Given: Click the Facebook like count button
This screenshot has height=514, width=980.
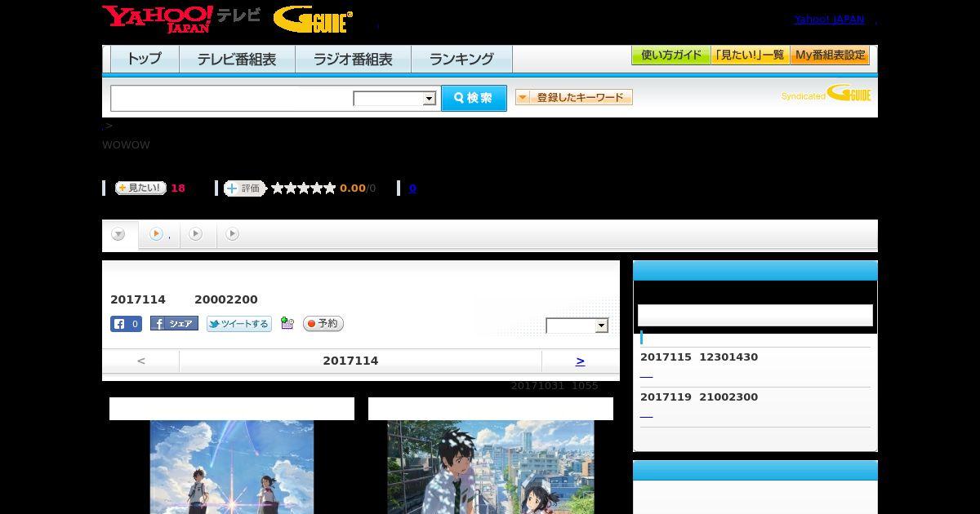Looking at the screenshot, I should pos(126,324).
